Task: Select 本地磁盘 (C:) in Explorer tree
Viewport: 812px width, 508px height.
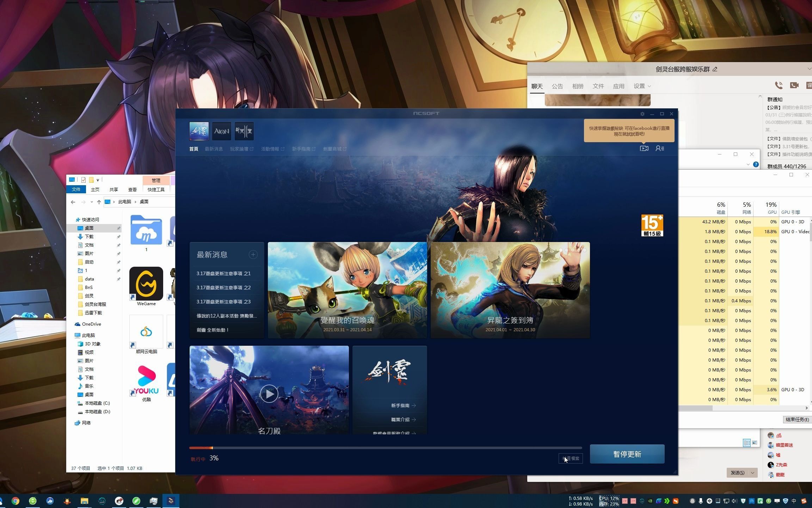Action: (97, 403)
